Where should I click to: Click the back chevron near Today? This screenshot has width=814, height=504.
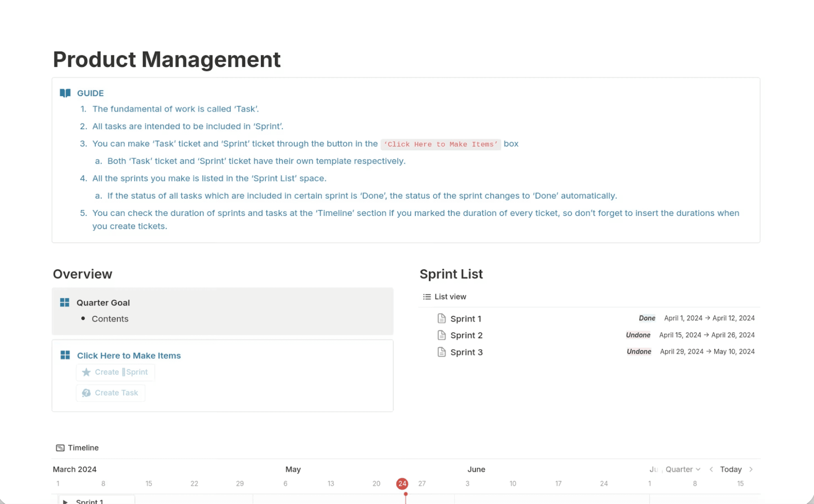(x=711, y=469)
